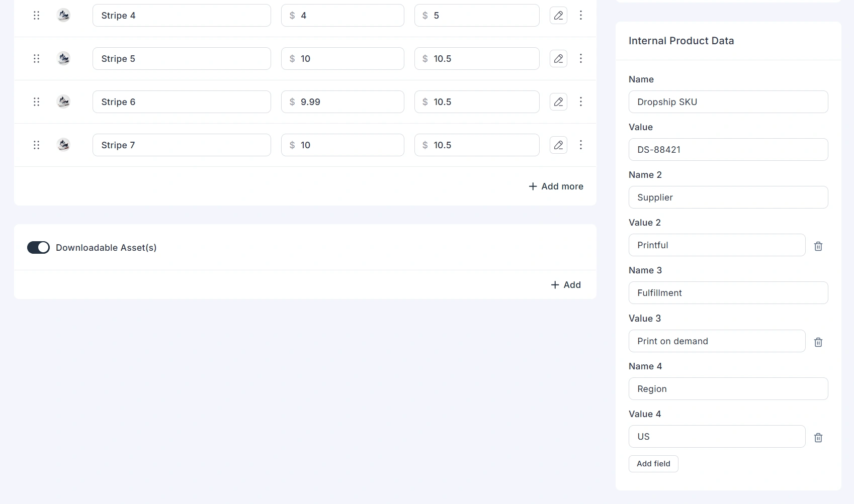Edit the Stripe 7 variant with pencil icon
854x504 pixels.
[x=558, y=145]
